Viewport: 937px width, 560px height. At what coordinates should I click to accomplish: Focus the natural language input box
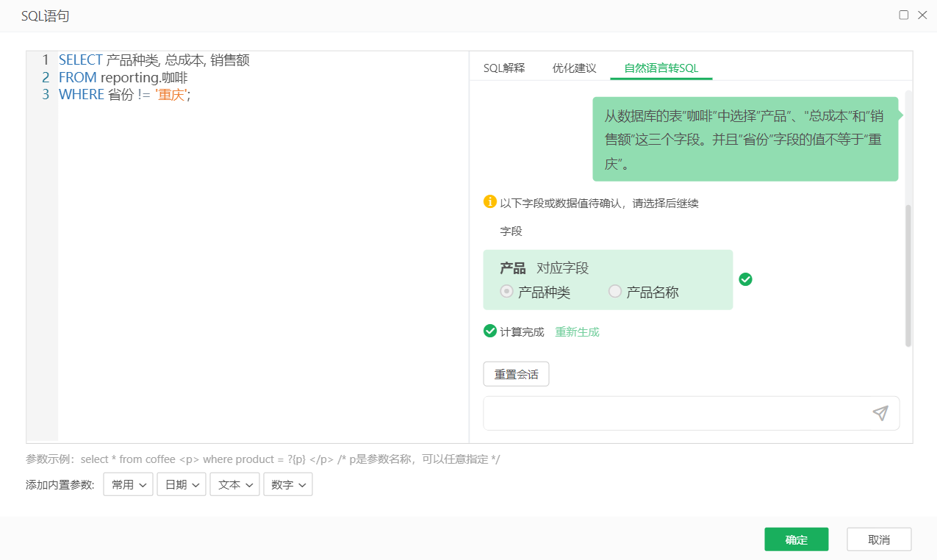672,413
